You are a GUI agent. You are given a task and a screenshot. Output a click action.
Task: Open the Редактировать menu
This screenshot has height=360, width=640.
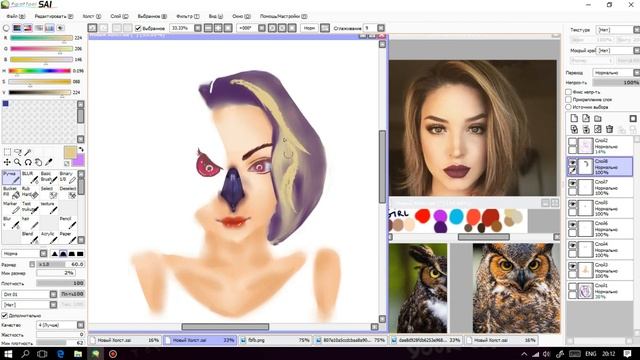coord(53,16)
